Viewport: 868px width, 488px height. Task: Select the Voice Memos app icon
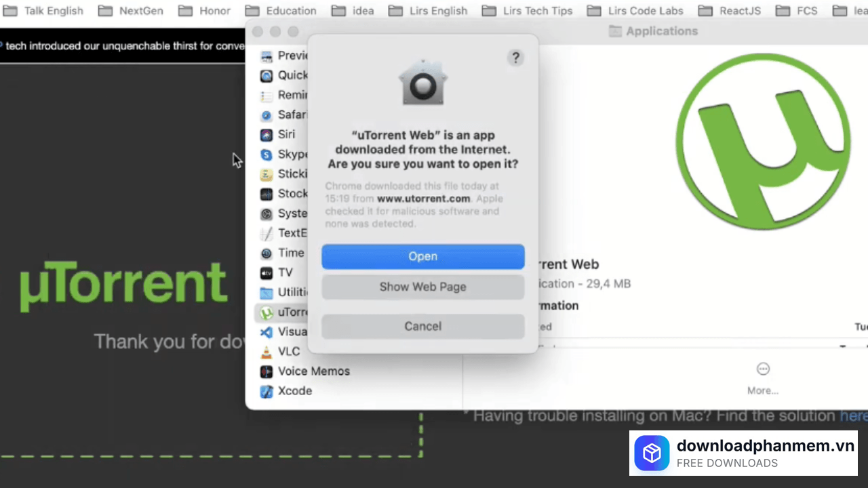[x=267, y=371]
